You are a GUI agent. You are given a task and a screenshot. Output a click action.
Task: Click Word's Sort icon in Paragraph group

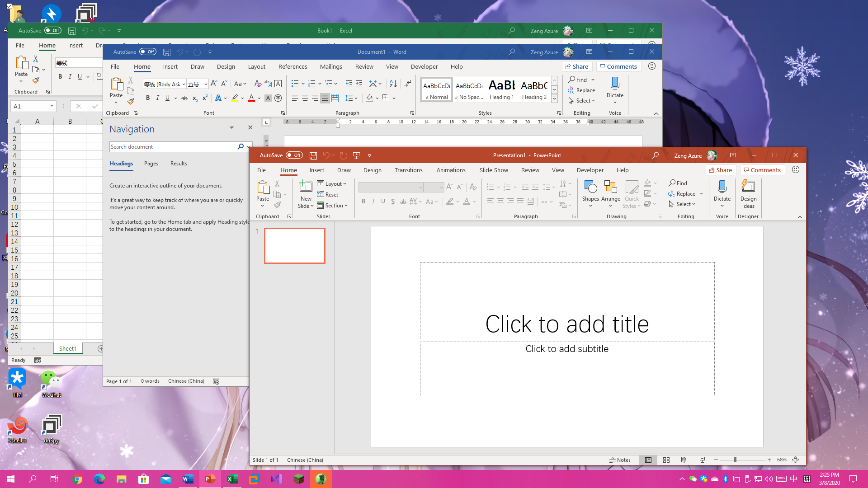(x=393, y=84)
